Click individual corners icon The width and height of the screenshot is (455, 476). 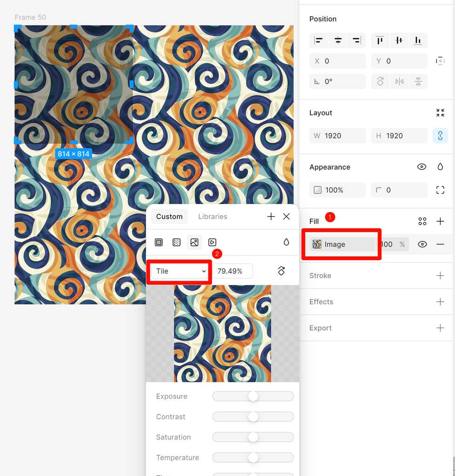[x=440, y=190]
